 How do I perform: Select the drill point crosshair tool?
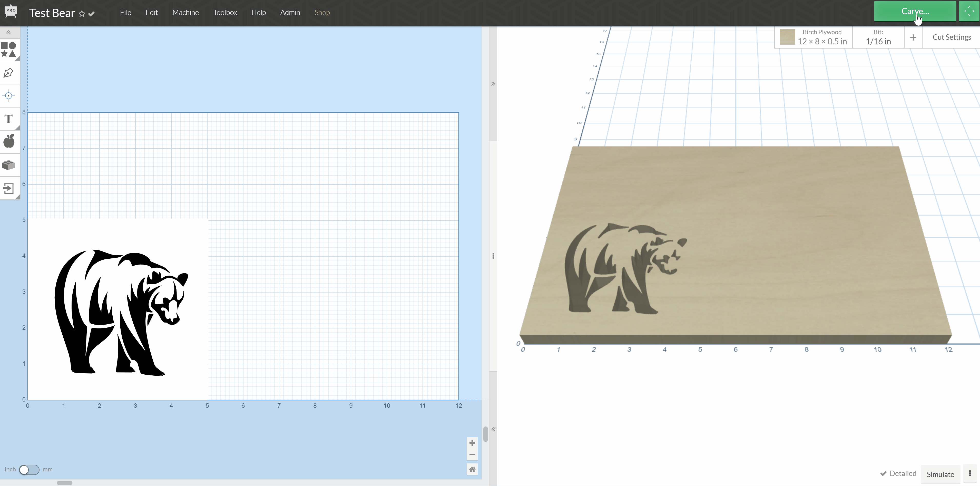9,96
